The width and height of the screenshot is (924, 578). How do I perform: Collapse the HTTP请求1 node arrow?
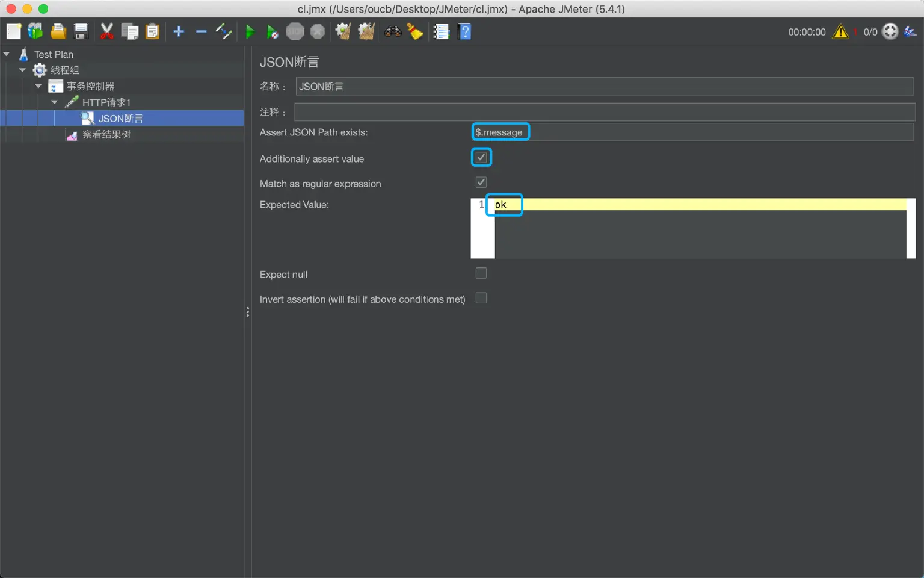coord(55,102)
